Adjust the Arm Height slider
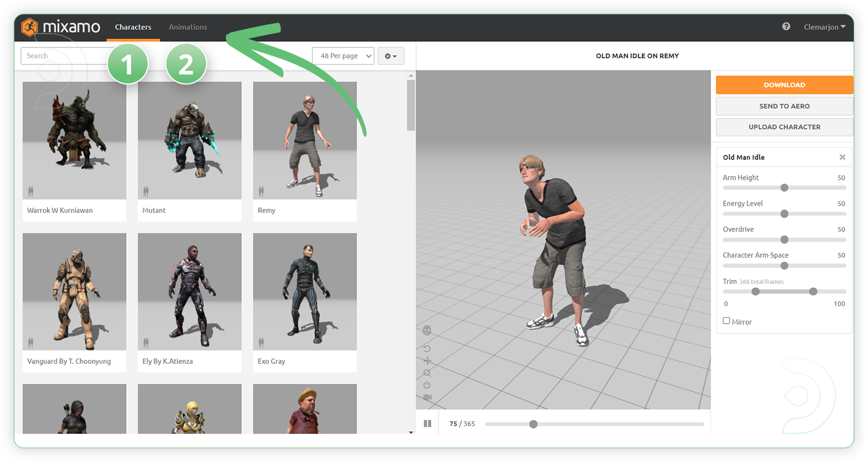868x462 pixels. coord(784,187)
